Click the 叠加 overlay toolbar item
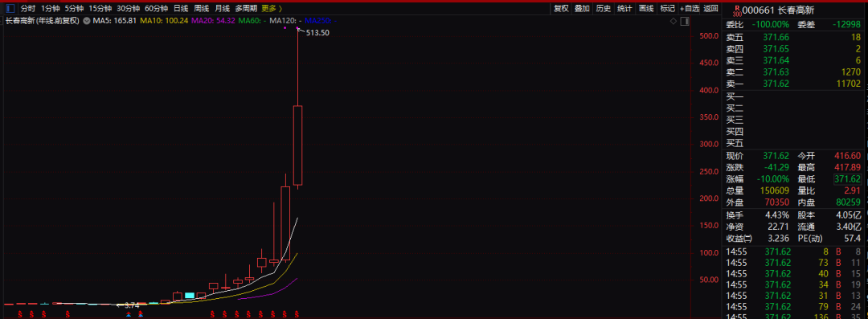 pyautogui.click(x=583, y=8)
